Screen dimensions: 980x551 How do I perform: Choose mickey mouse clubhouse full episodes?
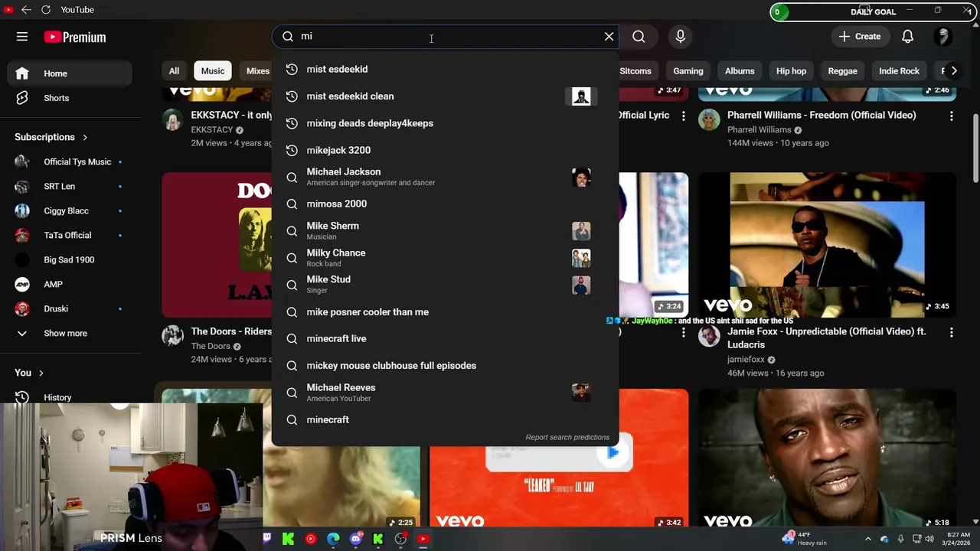pyautogui.click(x=445, y=366)
